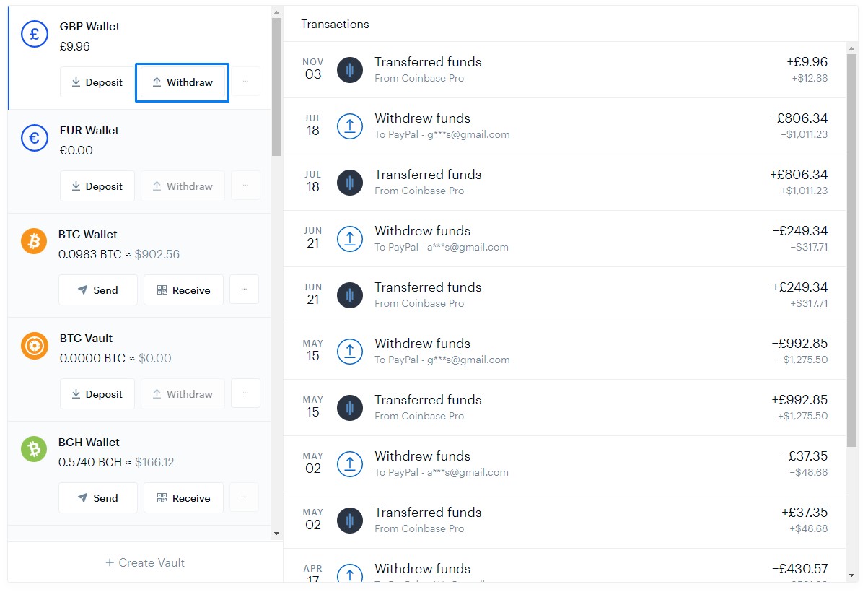Click the withdraw arrow icon for −£806.34

pyautogui.click(x=350, y=126)
